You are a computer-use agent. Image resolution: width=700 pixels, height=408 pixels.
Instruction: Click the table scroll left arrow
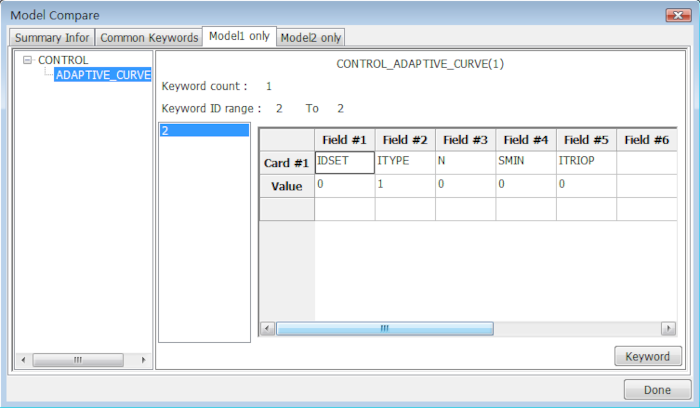267,329
